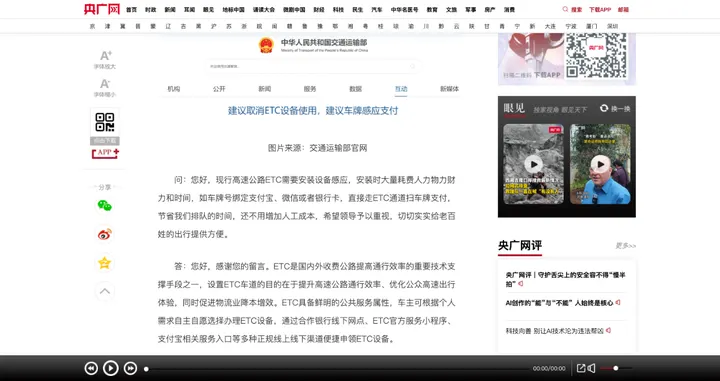
Task: Click the 服务 tab in ministry page
Action: pyautogui.click(x=310, y=89)
